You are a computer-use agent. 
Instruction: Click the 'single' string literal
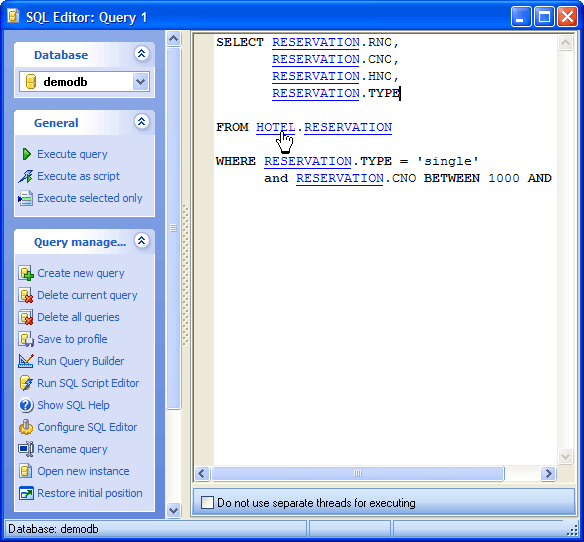pyautogui.click(x=448, y=161)
